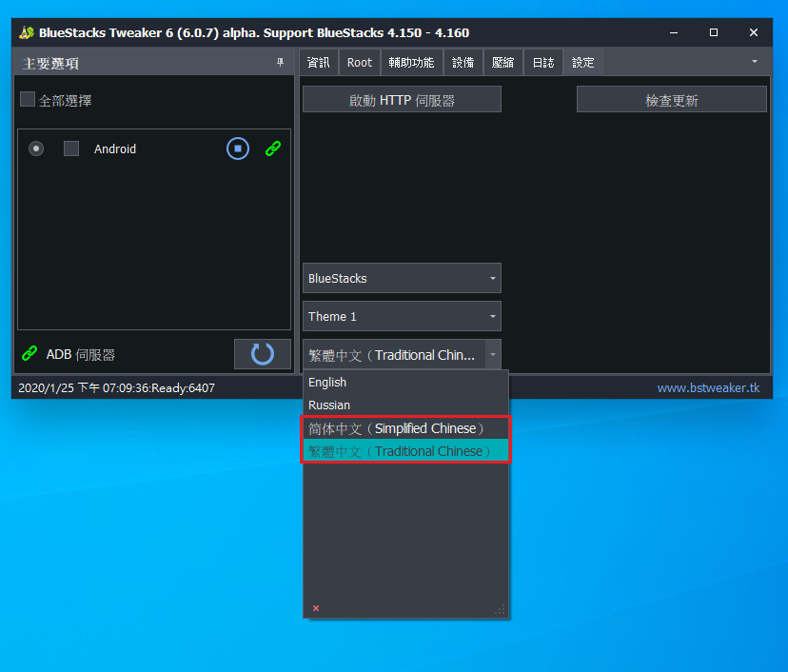Maximize the BlueStacks Tweaker window
788x672 pixels.
[x=714, y=32]
